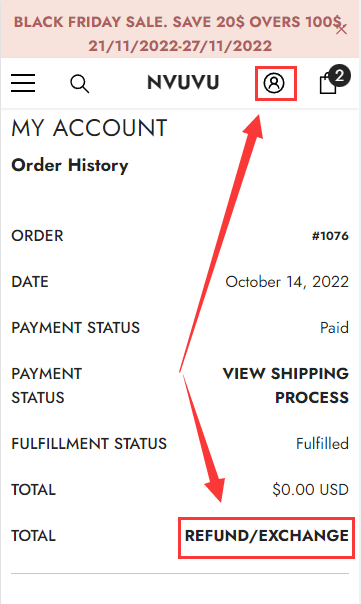Click VIEW SHIPPING PROCESS link
The width and height of the screenshot is (361, 604).
285,386
